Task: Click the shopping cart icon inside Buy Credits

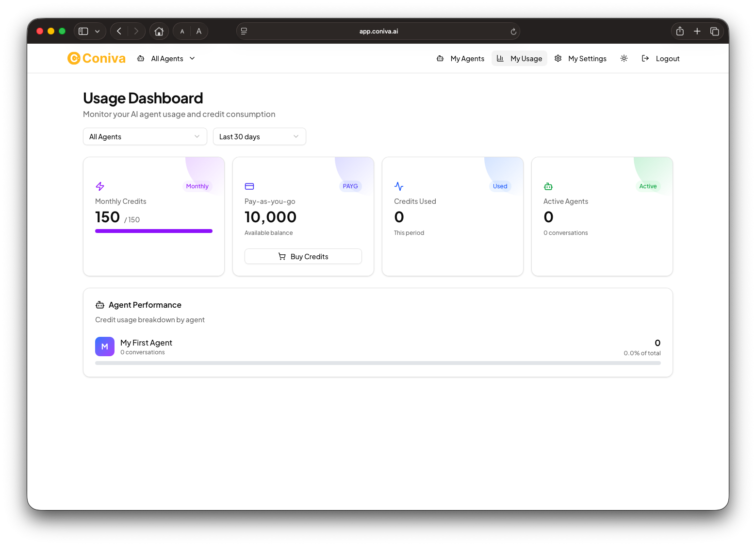Action: [x=282, y=256]
